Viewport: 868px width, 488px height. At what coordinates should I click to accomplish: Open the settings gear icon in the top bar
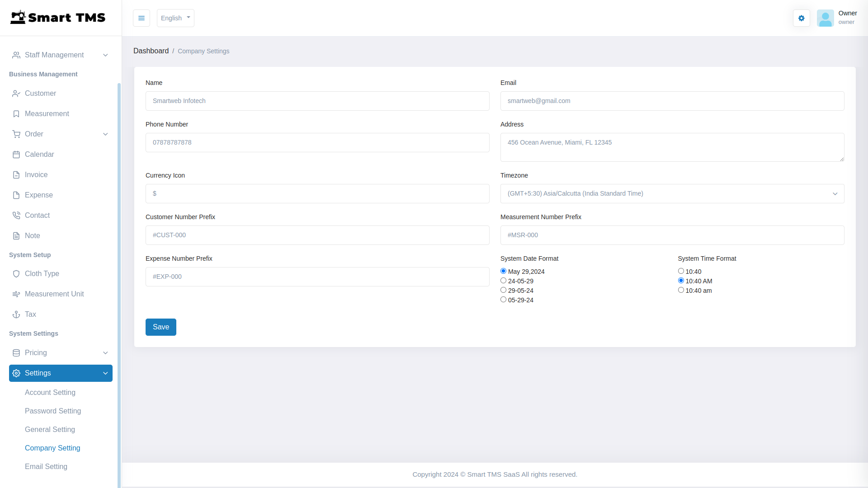[x=801, y=18]
